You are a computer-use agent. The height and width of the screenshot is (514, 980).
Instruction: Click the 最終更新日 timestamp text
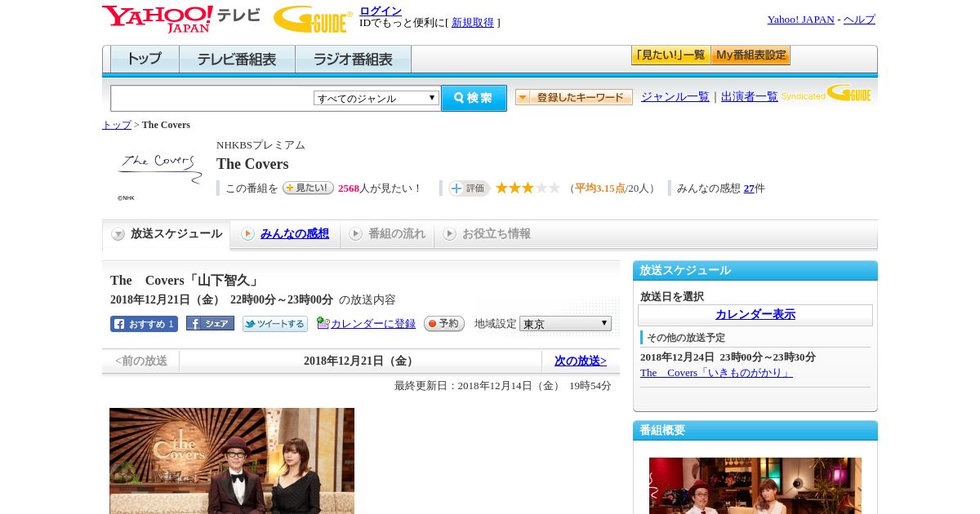pos(503,386)
